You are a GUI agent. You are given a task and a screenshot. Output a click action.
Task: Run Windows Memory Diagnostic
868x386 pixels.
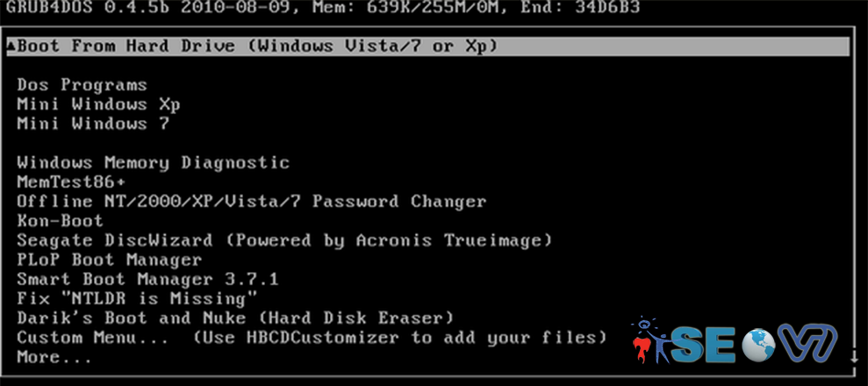[x=153, y=162]
